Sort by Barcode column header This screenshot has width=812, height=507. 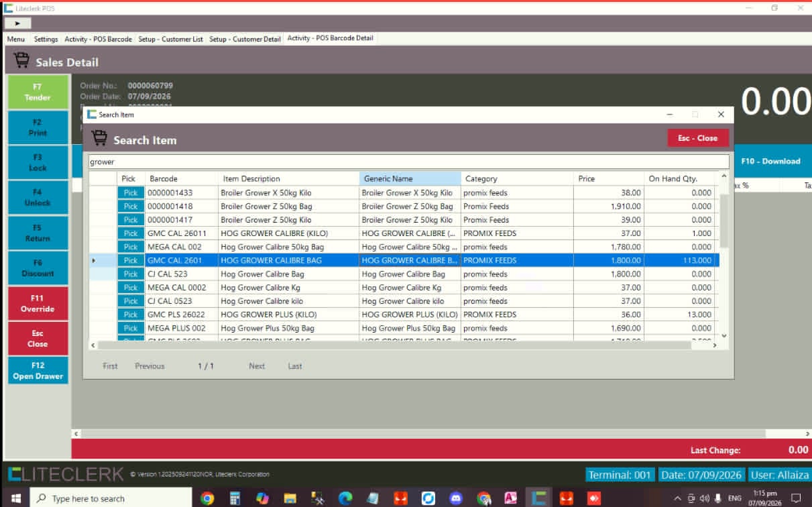181,178
